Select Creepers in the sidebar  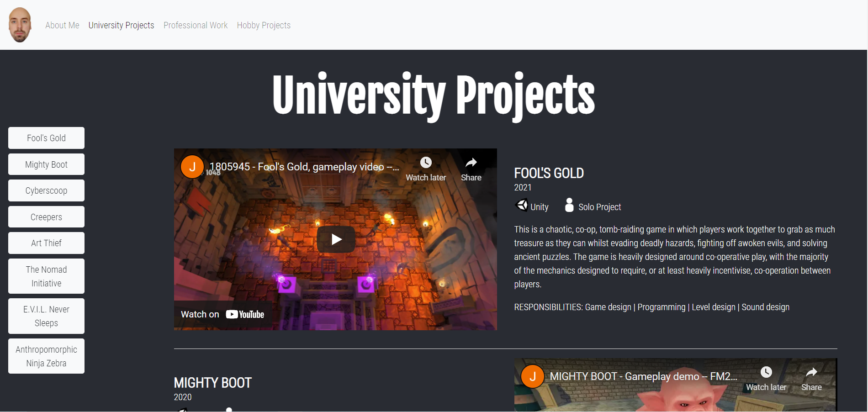tap(46, 217)
